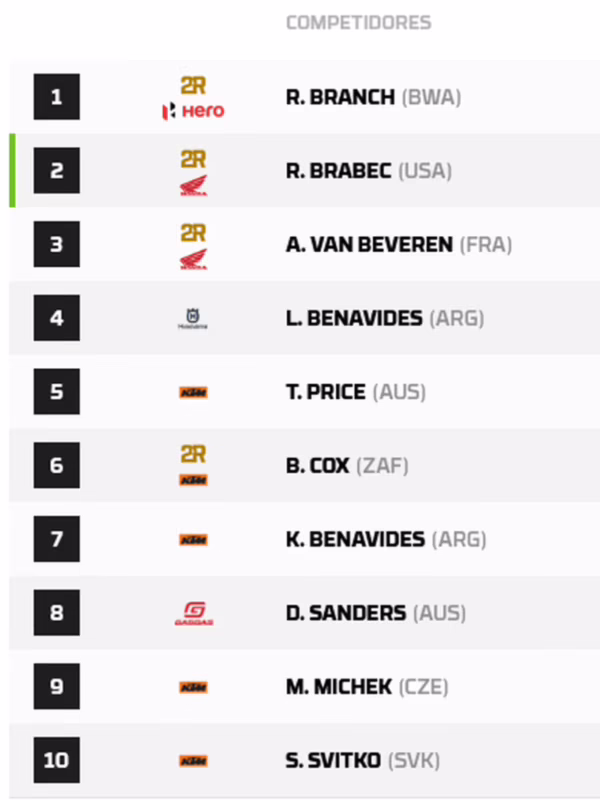Click the KTM logo next to K. Benavides
Viewport: 600px width, 800px height.
[193, 539]
